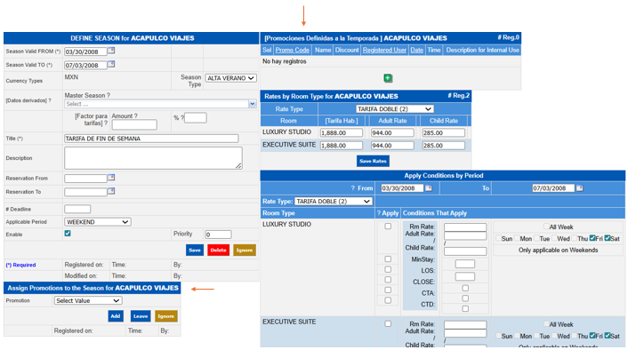The height and width of the screenshot is (358, 644).
Task: Expand the Applicable Period WEEKEND dropdown
Action: pyautogui.click(x=98, y=221)
